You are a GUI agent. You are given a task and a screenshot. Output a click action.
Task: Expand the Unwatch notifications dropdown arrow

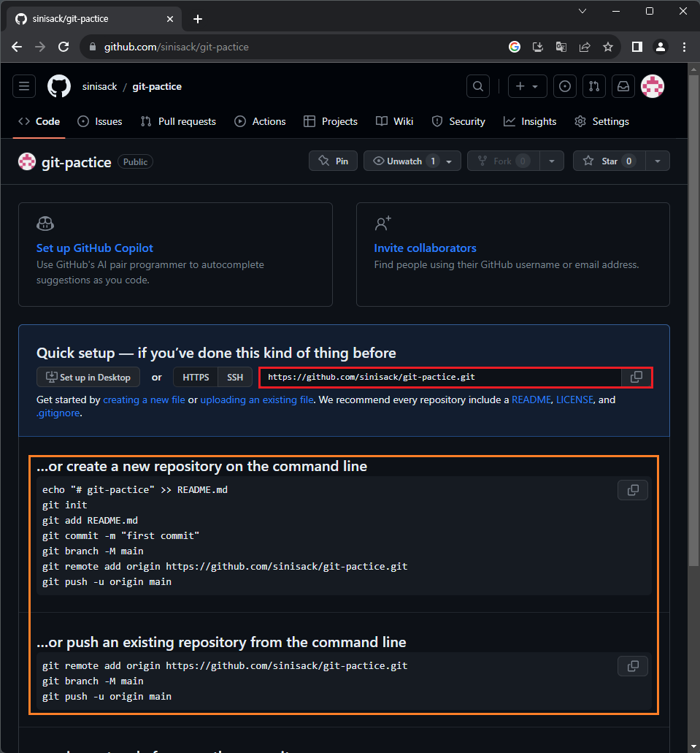450,161
